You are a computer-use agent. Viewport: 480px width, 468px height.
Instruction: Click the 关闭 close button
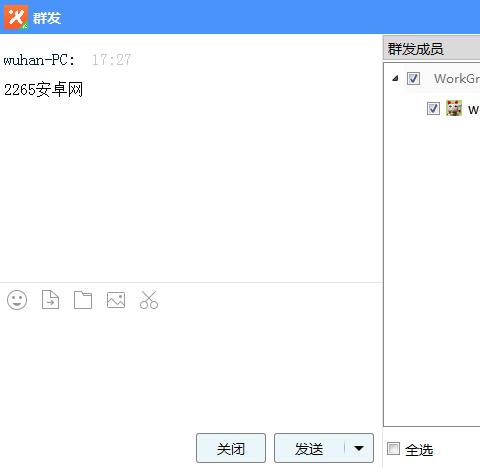231,448
